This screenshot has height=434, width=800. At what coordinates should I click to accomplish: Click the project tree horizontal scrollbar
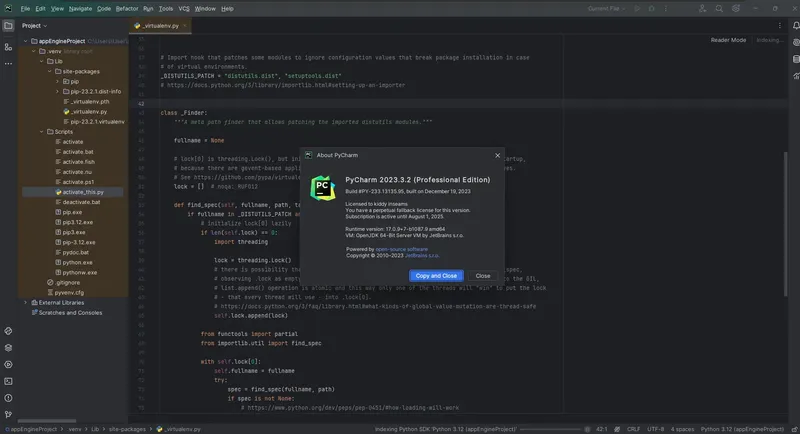pos(46,421)
